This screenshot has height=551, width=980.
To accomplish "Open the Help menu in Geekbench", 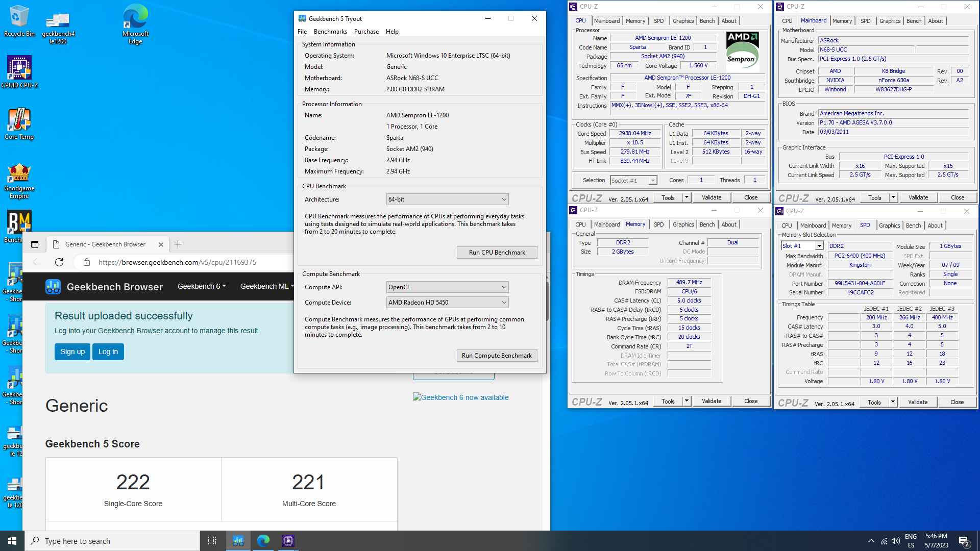I will coord(392,32).
